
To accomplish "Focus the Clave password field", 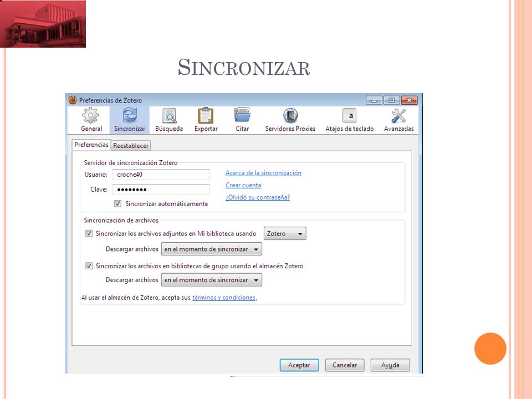I will [x=161, y=190].
